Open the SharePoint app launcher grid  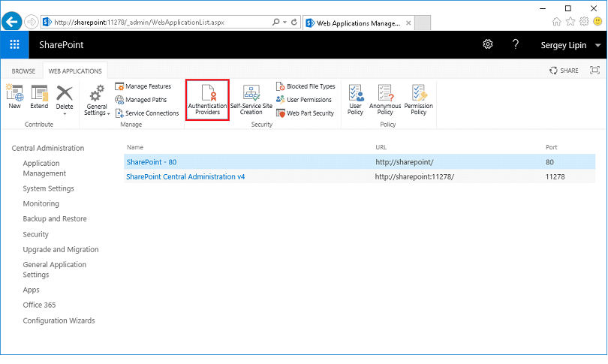point(15,45)
